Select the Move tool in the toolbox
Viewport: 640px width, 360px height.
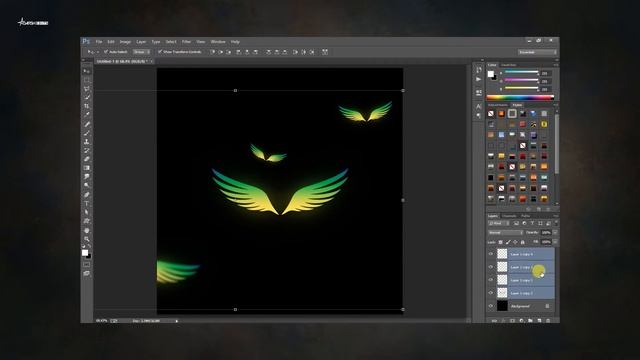click(x=87, y=71)
